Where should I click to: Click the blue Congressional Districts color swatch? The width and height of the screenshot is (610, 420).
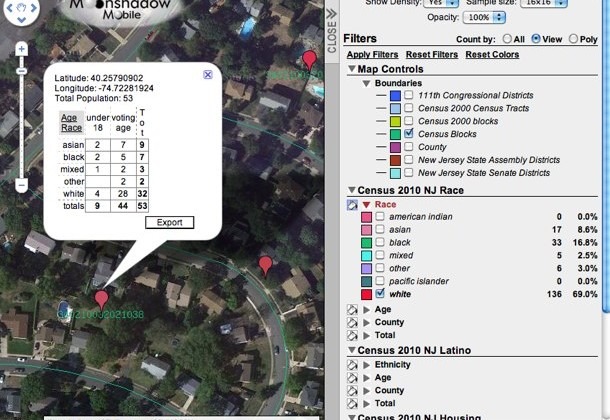coord(395,96)
